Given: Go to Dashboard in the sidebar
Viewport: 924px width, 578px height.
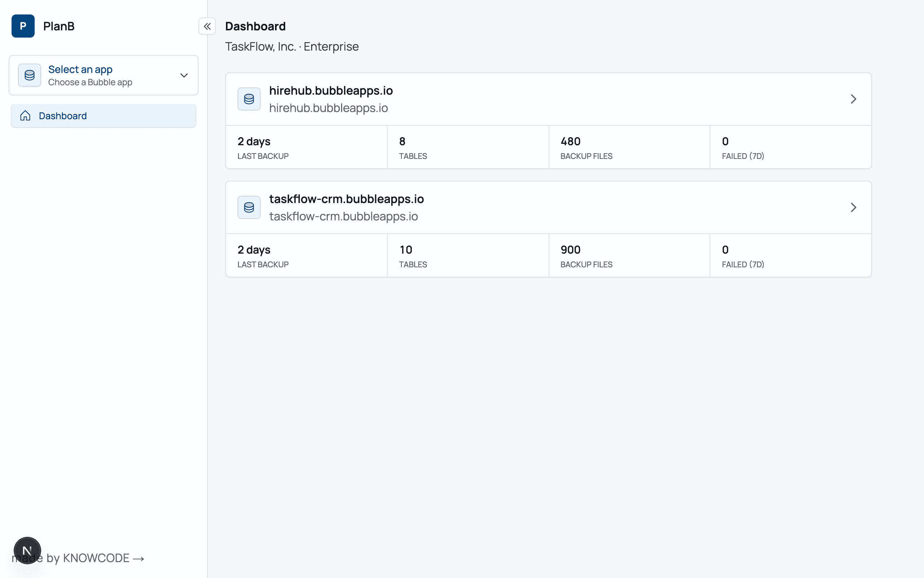Looking at the screenshot, I should click(x=104, y=116).
